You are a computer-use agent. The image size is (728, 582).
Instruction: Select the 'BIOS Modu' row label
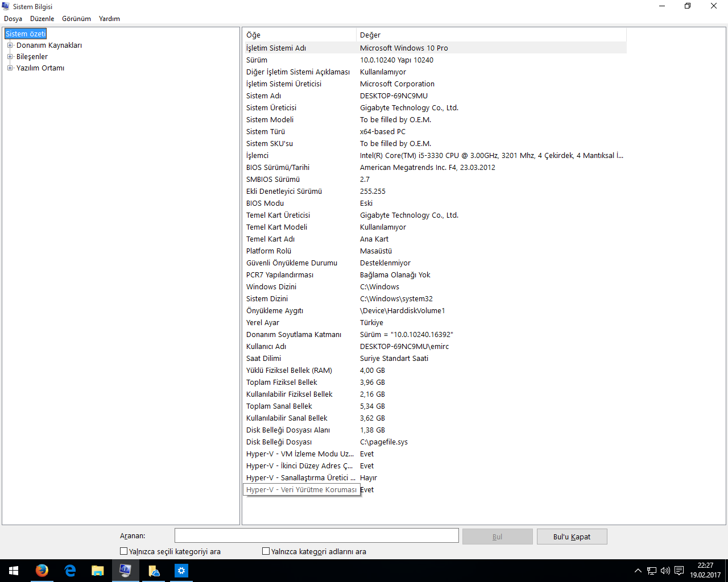click(x=265, y=203)
